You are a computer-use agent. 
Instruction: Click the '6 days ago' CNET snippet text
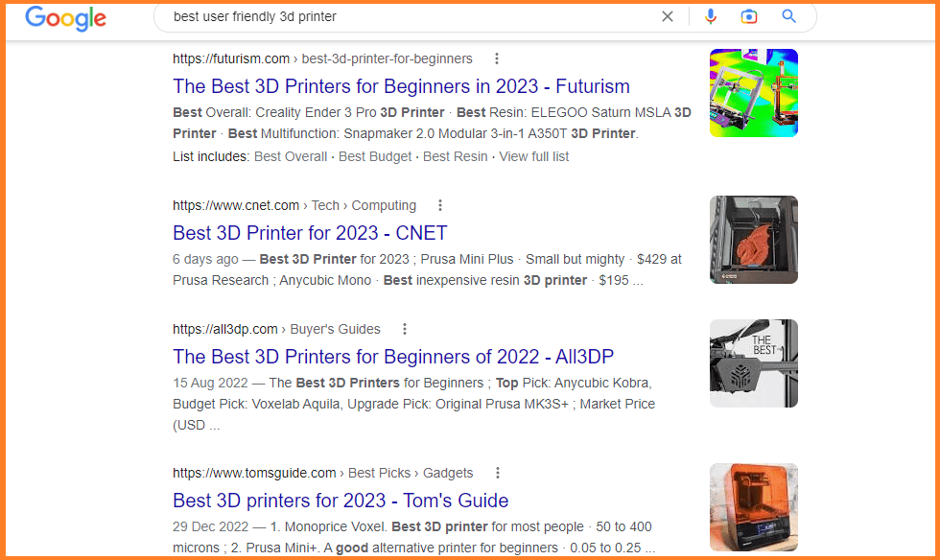coord(205,260)
